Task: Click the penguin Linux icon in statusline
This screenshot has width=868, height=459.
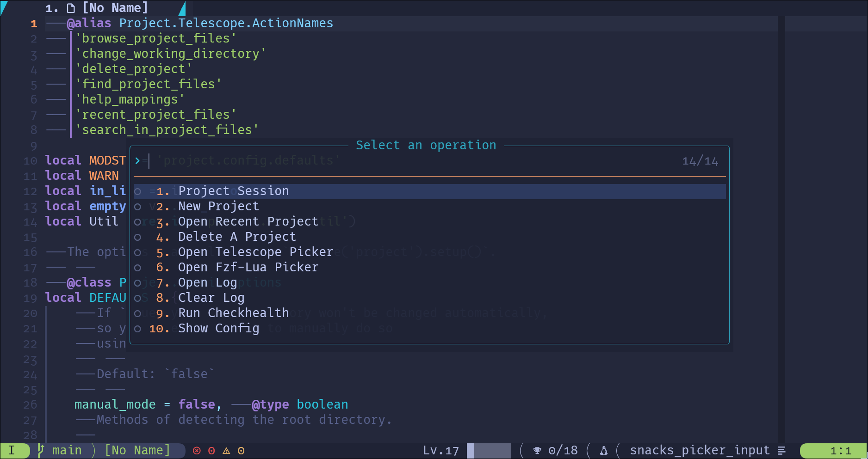Action: click(x=603, y=450)
